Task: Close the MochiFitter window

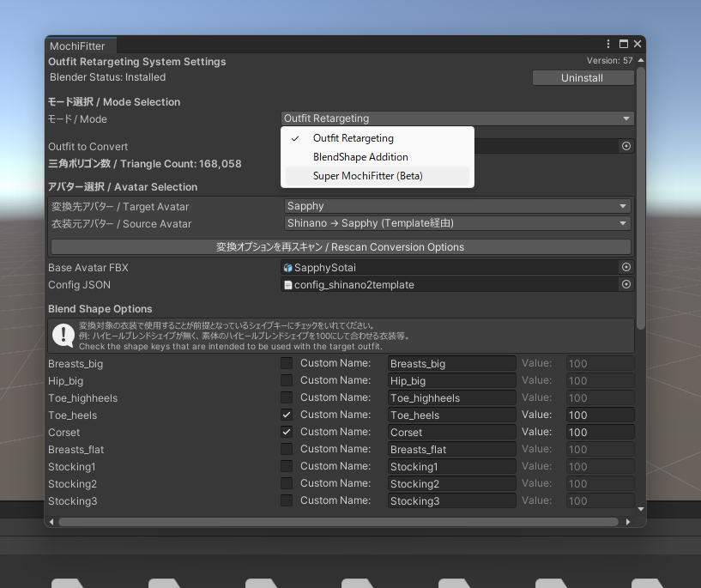Action: [638, 44]
